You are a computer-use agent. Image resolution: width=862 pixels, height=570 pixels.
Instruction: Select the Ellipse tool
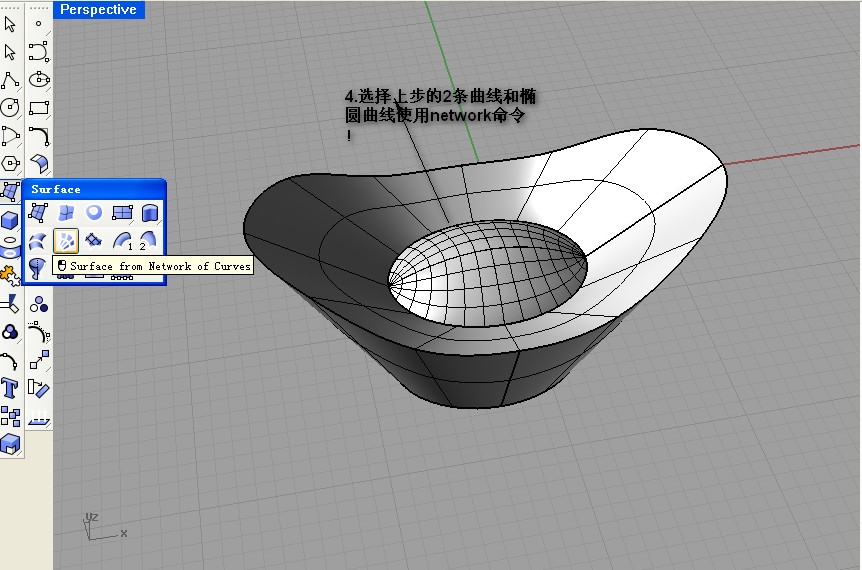click(x=38, y=80)
